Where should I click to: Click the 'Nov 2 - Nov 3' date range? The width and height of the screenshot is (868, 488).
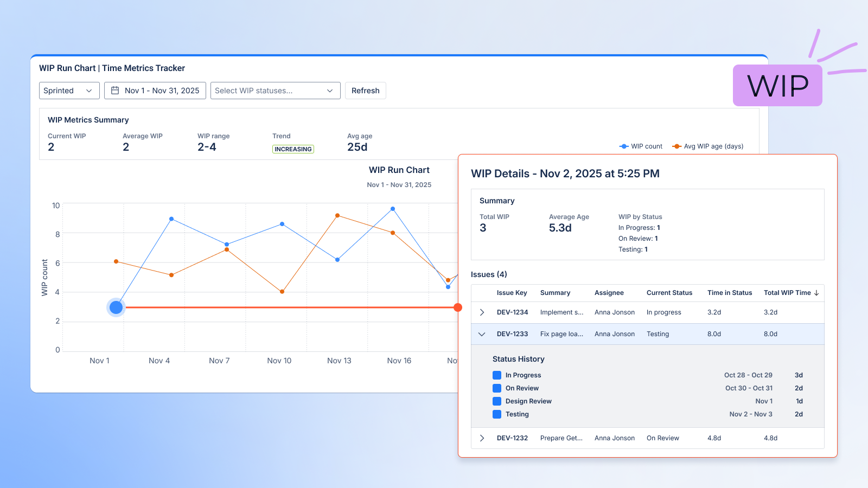click(x=751, y=414)
